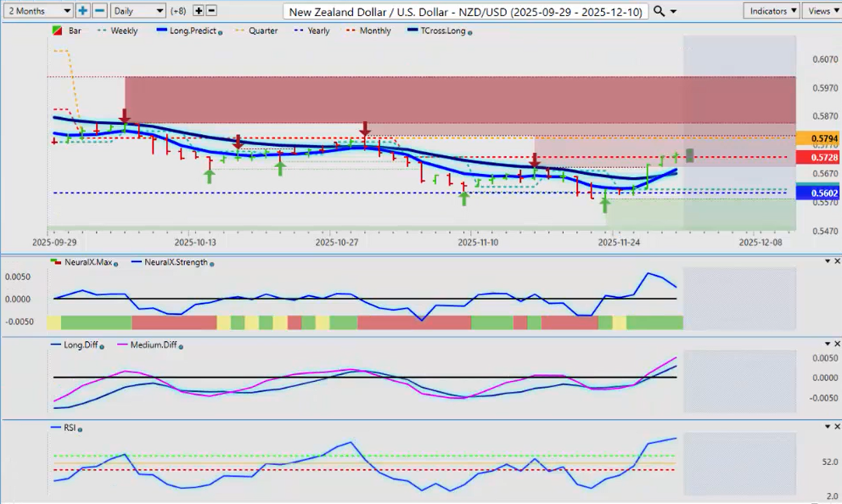Toggle the Weekly legend line

tap(117, 31)
